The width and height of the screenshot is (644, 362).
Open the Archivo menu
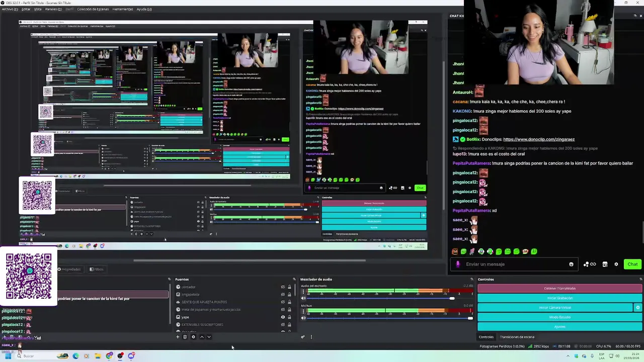10,9
